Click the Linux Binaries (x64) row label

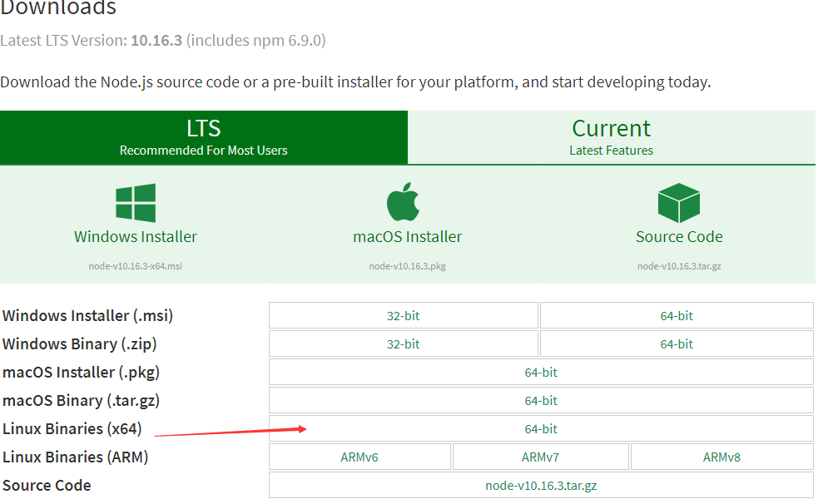72,429
